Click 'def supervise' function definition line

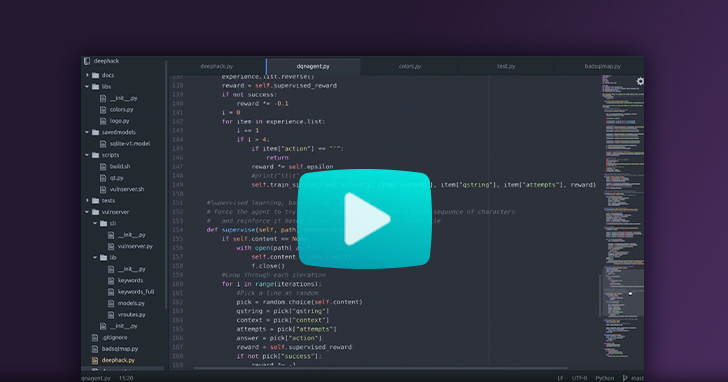click(274, 230)
